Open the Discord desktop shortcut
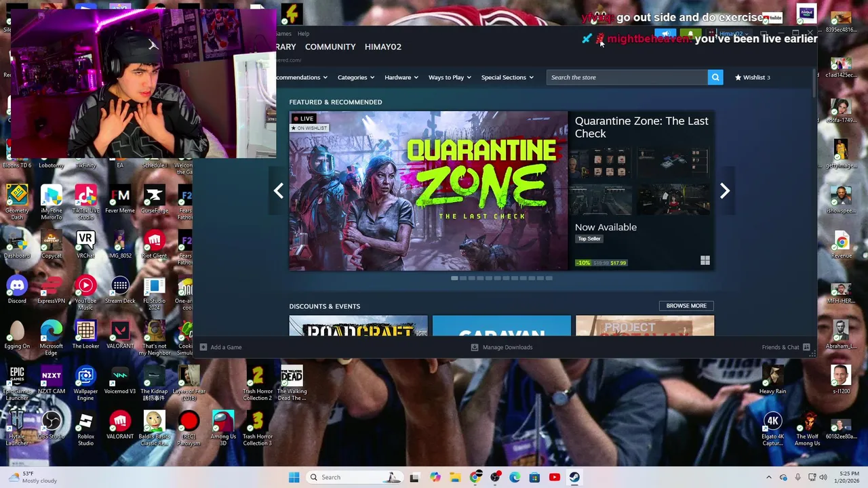This screenshot has height=488, width=868. click(x=17, y=290)
